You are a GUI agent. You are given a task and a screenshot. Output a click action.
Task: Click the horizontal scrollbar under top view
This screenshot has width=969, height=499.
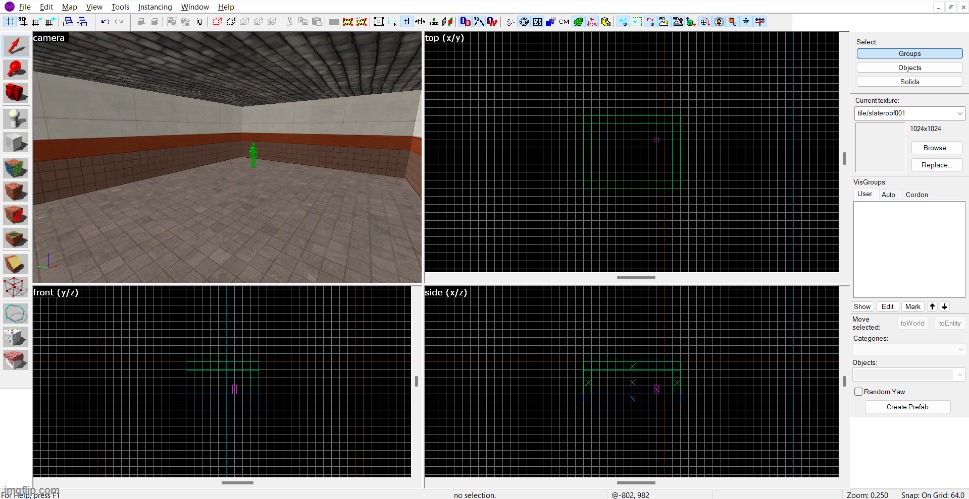(636, 278)
